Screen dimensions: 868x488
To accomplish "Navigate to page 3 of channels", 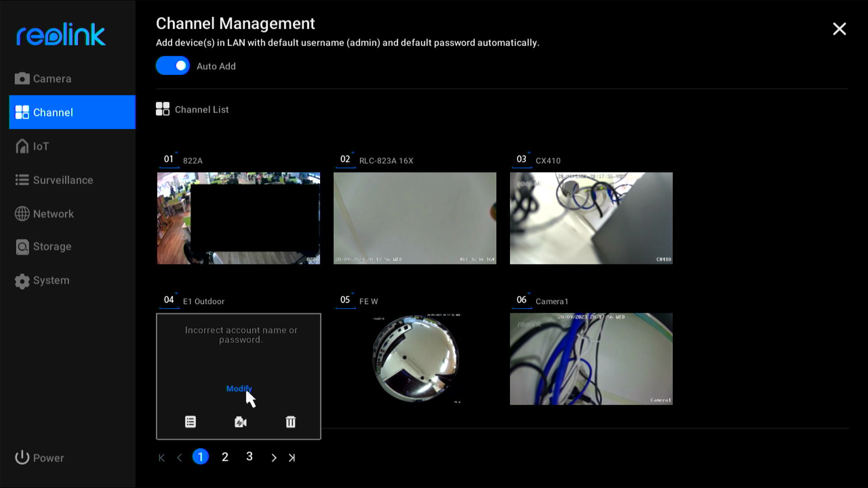I will click(250, 457).
